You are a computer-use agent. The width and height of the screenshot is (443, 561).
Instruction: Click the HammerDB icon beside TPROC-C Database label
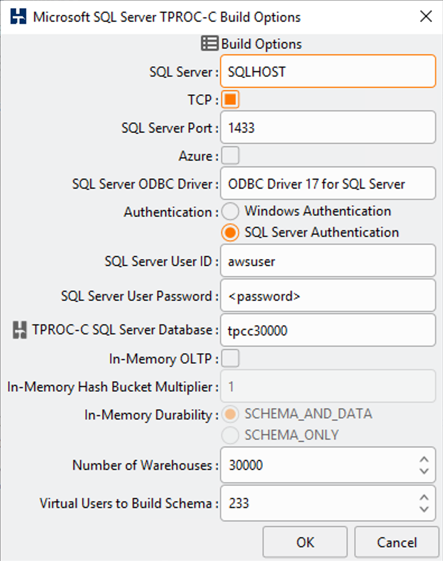click(20, 330)
